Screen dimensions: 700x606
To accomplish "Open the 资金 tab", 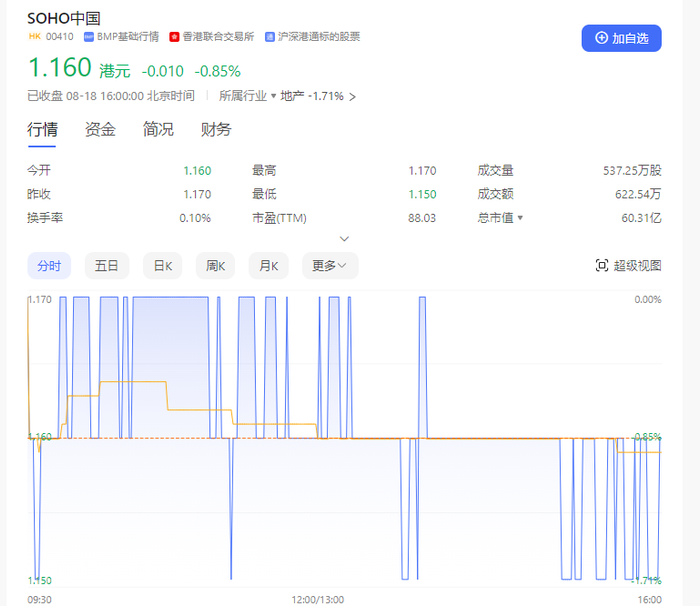I will pos(100,130).
